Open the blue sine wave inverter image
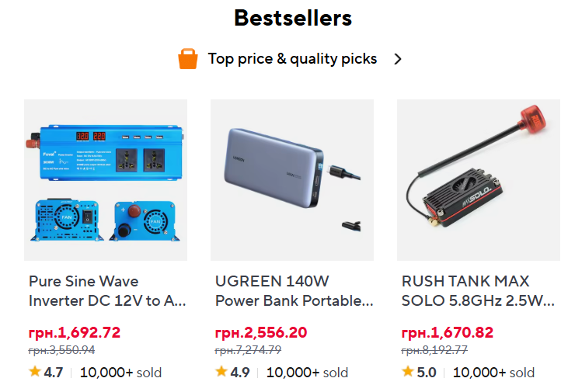Screen dimensions: 575x392 106,179
